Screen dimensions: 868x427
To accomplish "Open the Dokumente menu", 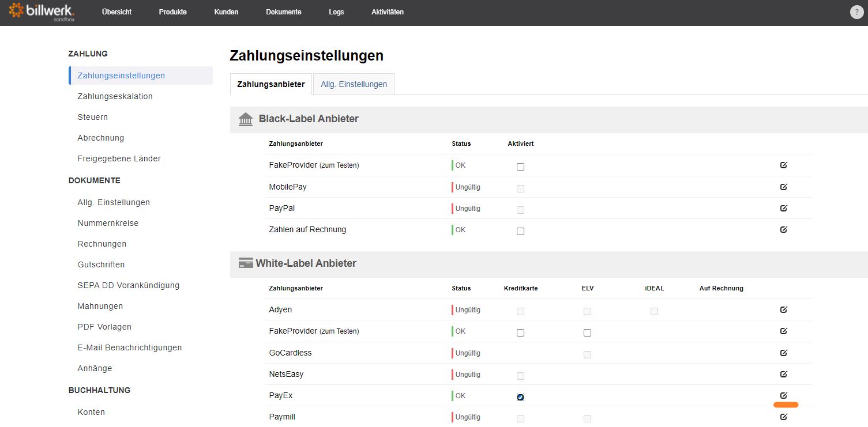I will point(284,12).
